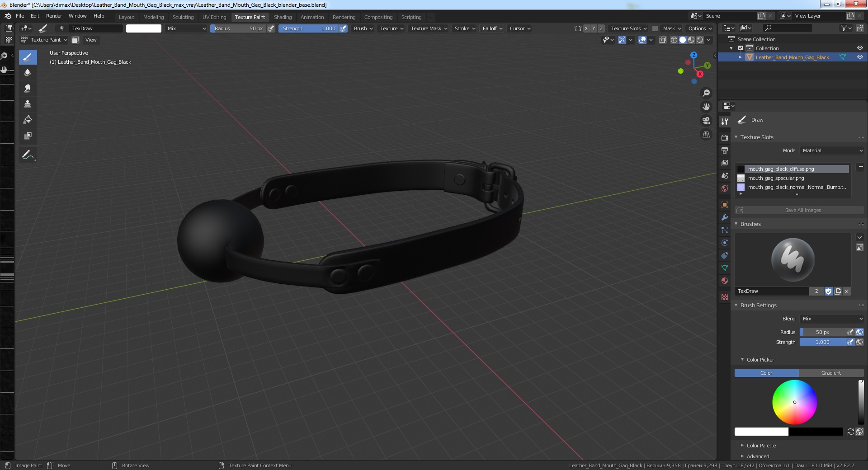Open the View Layer properties tab
The image size is (868, 470).
click(x=725, y=163)
